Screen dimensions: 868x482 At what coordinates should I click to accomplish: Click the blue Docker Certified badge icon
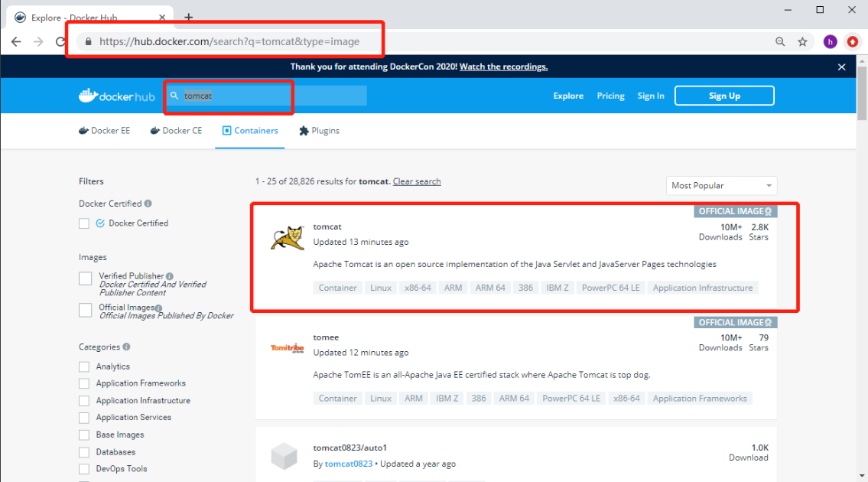coord(100,223)
